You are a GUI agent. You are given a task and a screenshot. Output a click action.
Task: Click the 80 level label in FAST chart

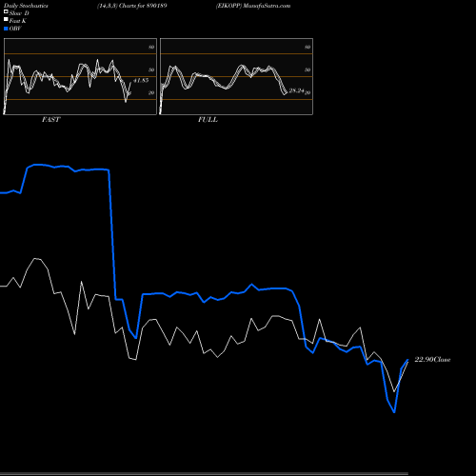point(151,47)
